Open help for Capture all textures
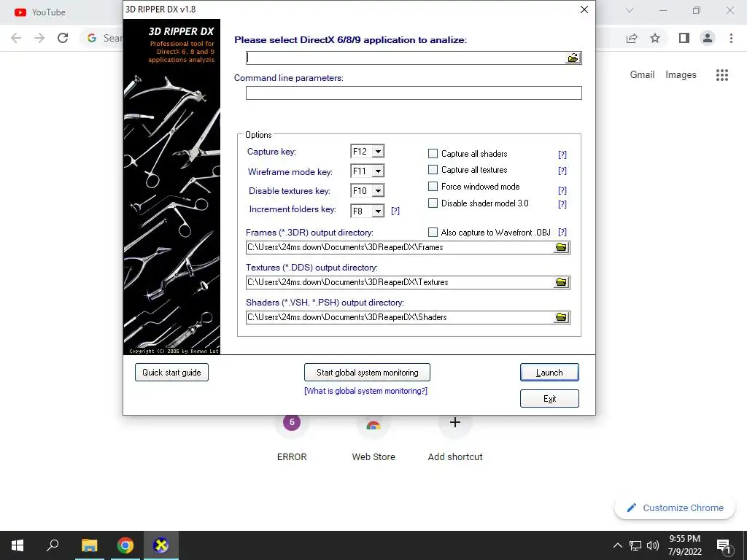Image resolution: width=747 pixels, height=560 pixels. pyautogui.click(x=562, y=171)
